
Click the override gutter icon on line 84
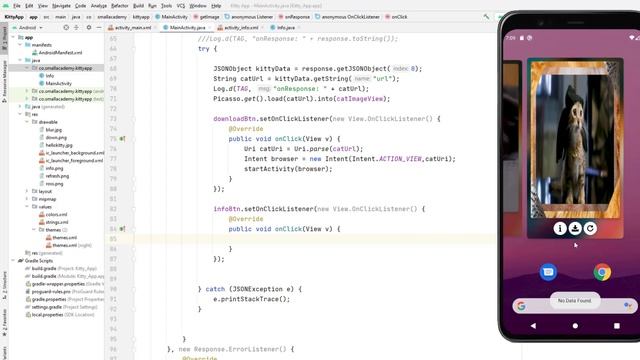(122, 229)
